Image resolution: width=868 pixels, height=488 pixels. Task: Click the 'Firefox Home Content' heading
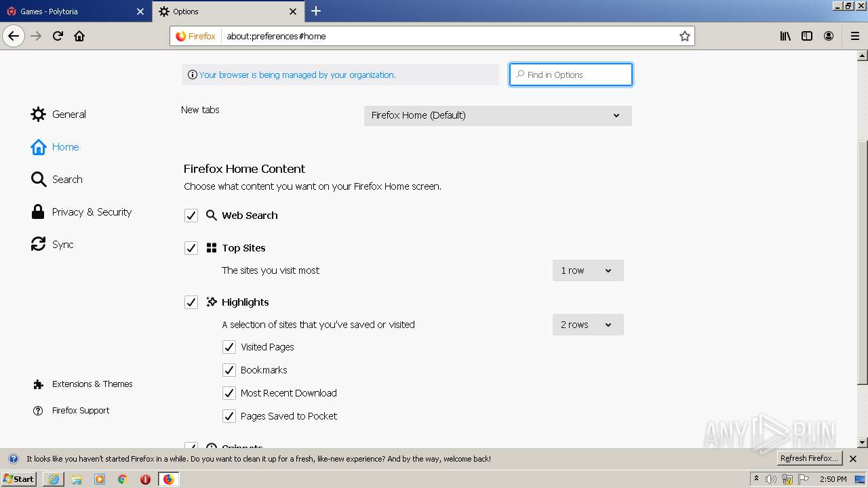(x=244, y=169)
